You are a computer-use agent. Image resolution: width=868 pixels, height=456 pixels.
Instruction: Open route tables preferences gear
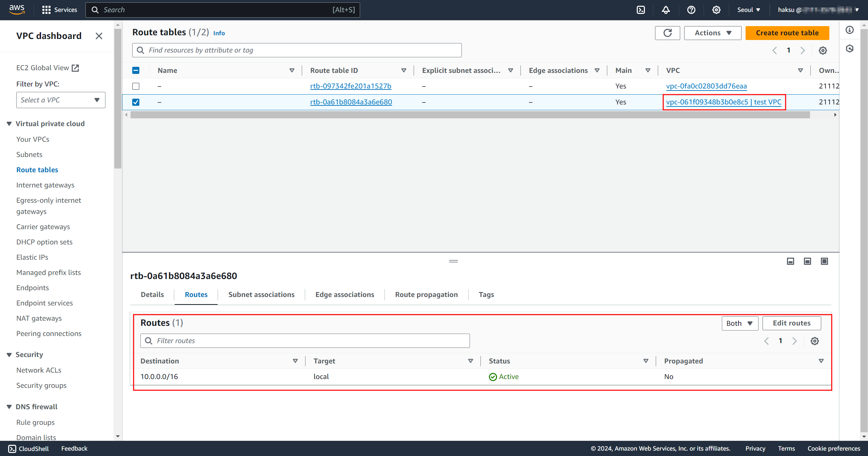click(x=823, y=51)
